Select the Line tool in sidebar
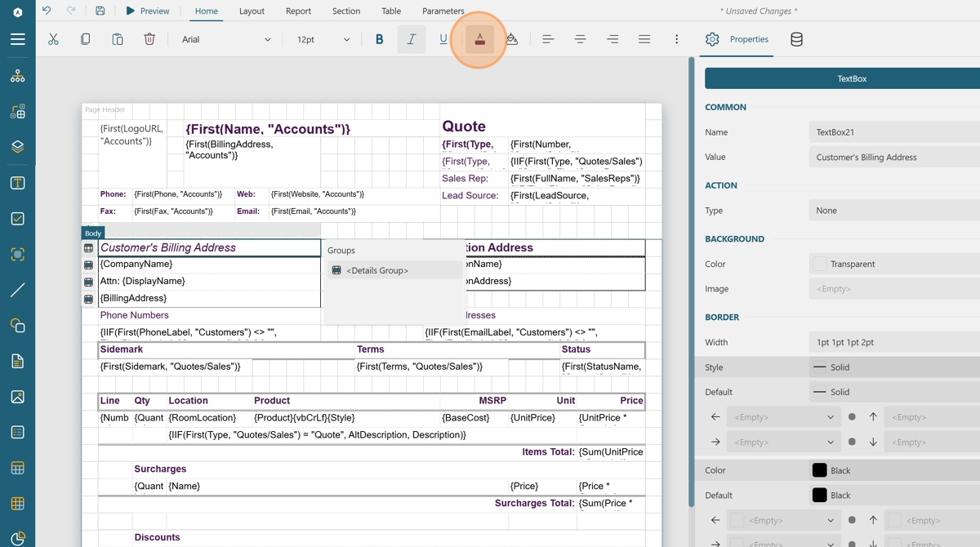This screenshot has width=980, height=547. pos(17,290)
